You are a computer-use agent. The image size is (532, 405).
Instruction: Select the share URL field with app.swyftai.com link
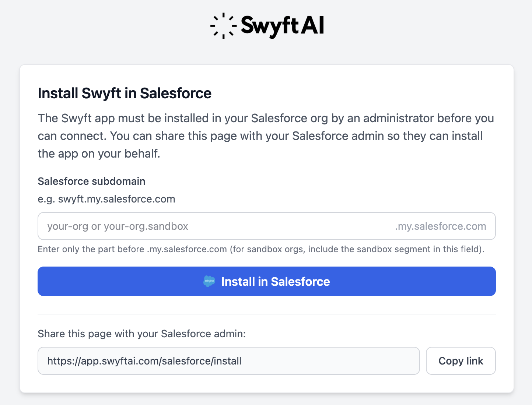point(228,361)
